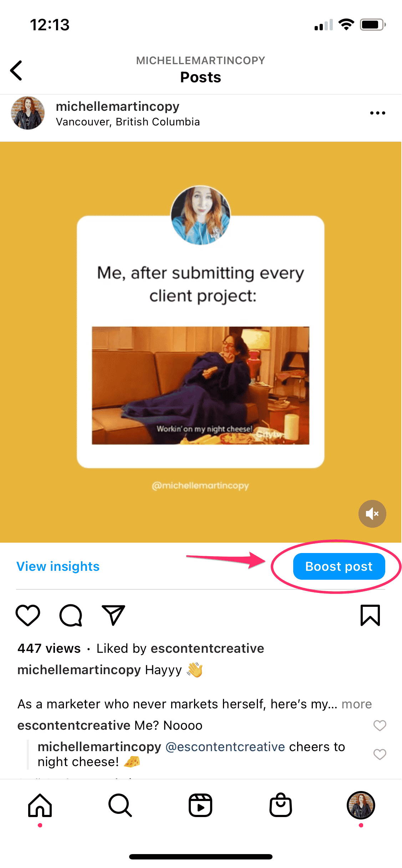Viewport: 402px width, 868px height.
Task: Unmute the video using the speaker icon
Action: [x=372, y=513]
